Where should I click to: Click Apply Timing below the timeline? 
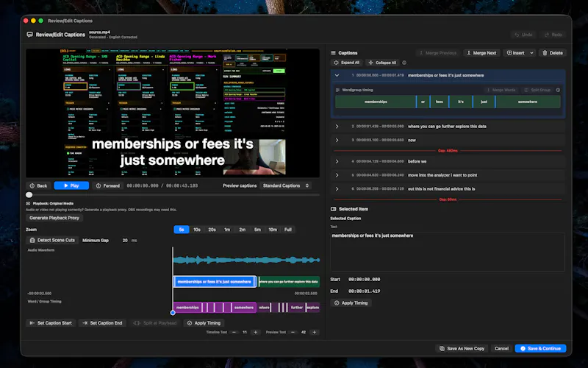coord(204,323)
